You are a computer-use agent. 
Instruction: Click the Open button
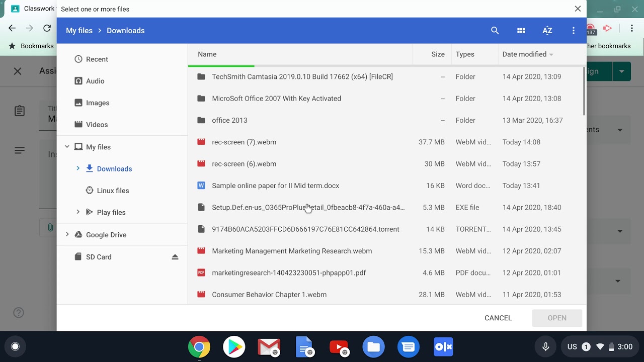click(x=557, y=318)
